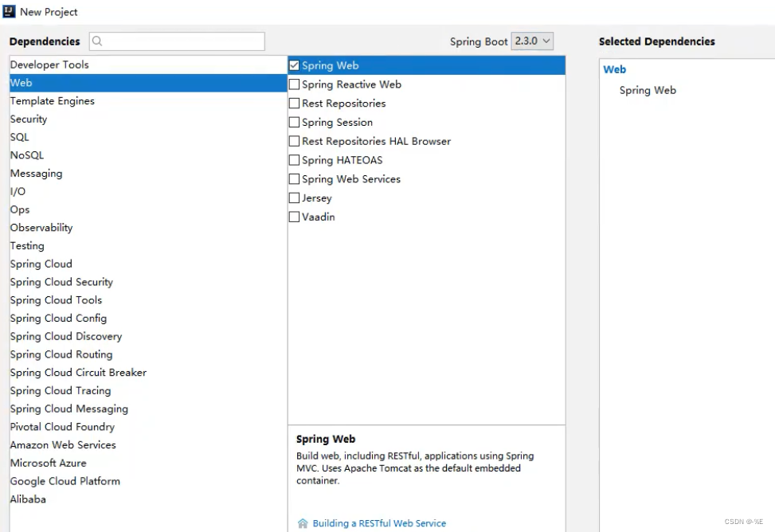Viewport: 775px width, 532px height.
Task: Click the search magnifier icon in Dependencies field
Action: click(x=97, y=41)
